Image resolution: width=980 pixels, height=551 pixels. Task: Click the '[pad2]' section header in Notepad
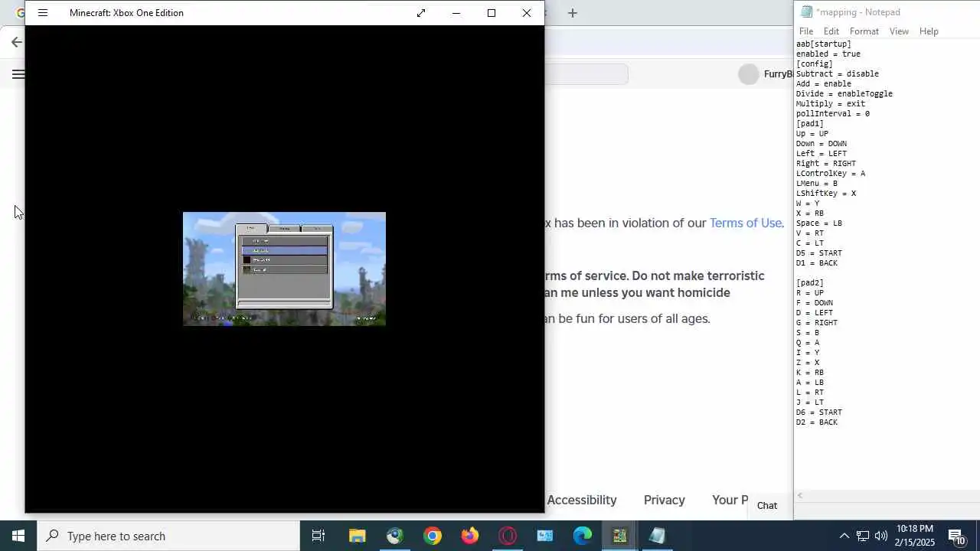[810, 283]
